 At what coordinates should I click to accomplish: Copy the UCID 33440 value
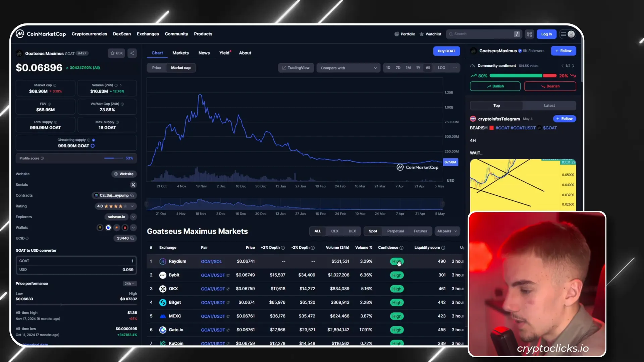coord(132,238)
